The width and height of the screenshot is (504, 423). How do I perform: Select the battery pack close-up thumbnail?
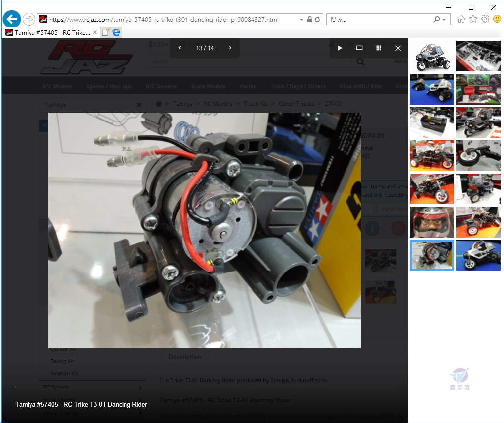pos(432,122)
